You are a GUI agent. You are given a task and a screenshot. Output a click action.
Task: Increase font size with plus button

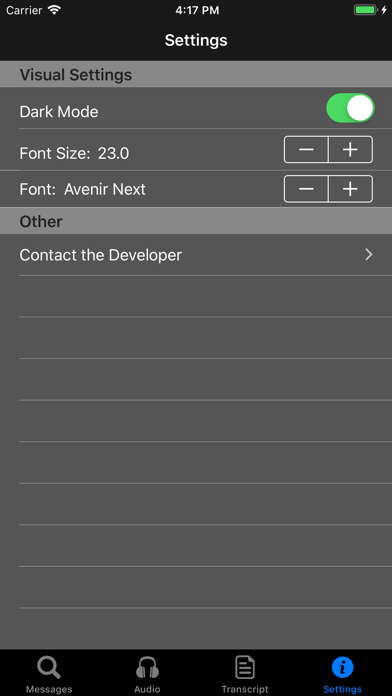coord(350,150)
